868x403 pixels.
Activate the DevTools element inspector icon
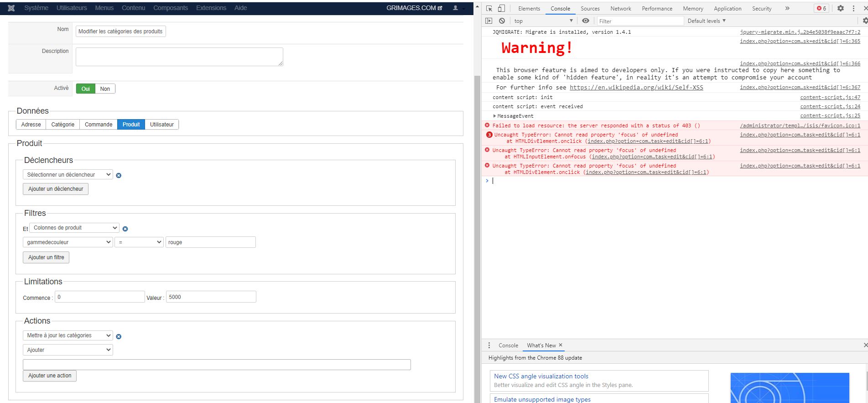click(489, 8)
